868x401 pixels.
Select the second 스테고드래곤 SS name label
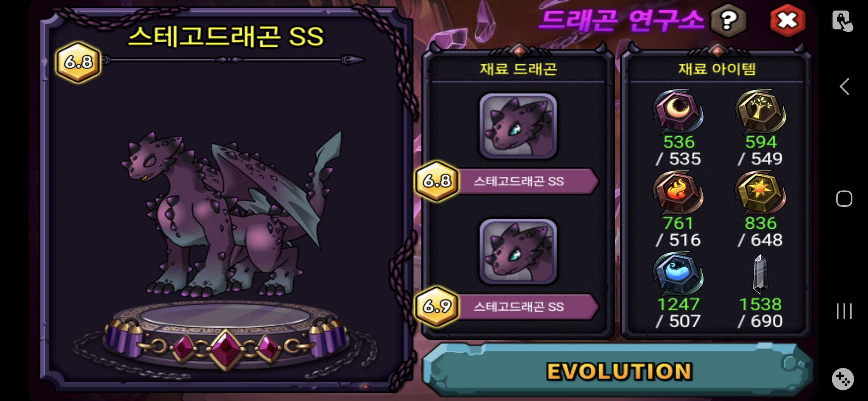pos(519,307)
